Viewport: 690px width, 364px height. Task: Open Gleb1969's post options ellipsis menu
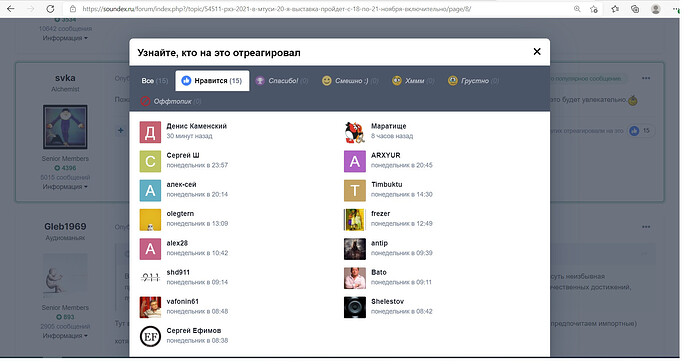(646, 227)
